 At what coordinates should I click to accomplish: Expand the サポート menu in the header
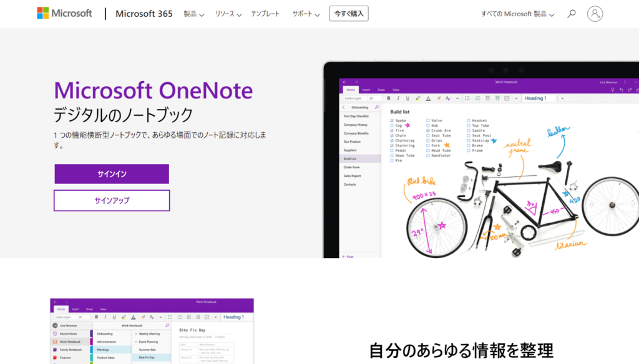tap(306, 14)
